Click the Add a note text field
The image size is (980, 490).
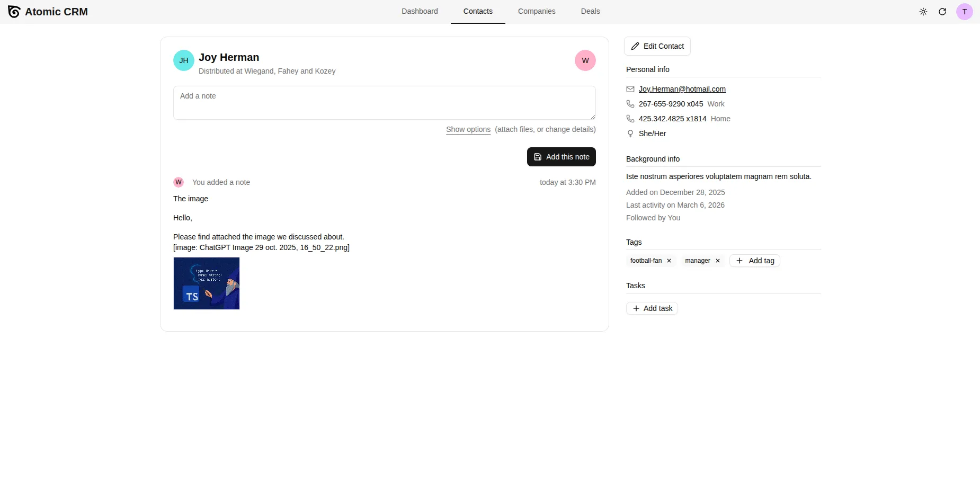(x=384, y=102)
